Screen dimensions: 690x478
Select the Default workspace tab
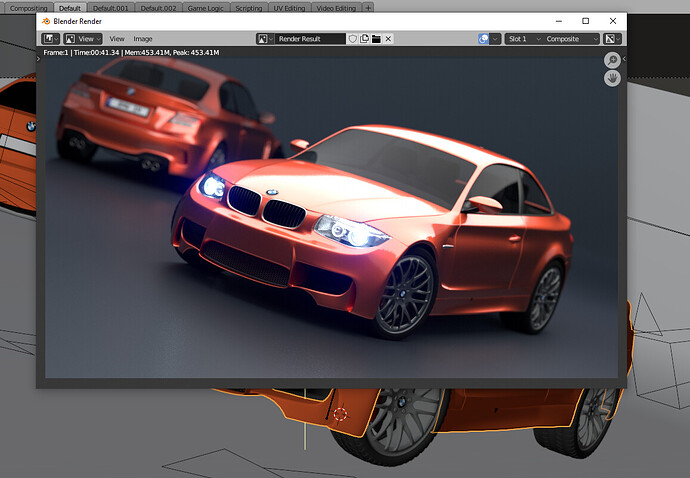70,8
